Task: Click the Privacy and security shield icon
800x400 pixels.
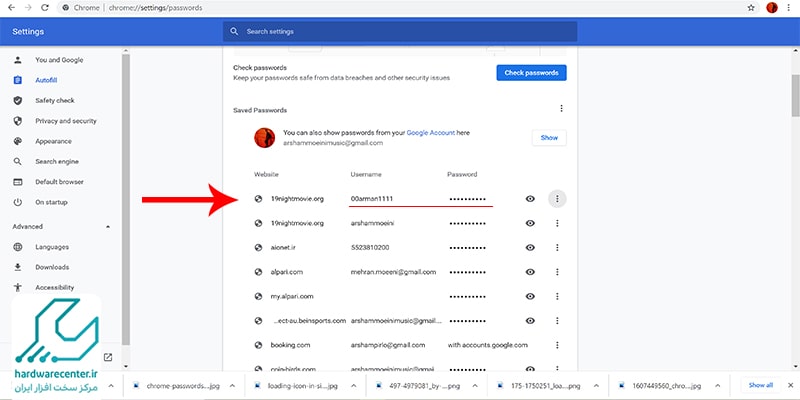Action: tap(18, 121)
